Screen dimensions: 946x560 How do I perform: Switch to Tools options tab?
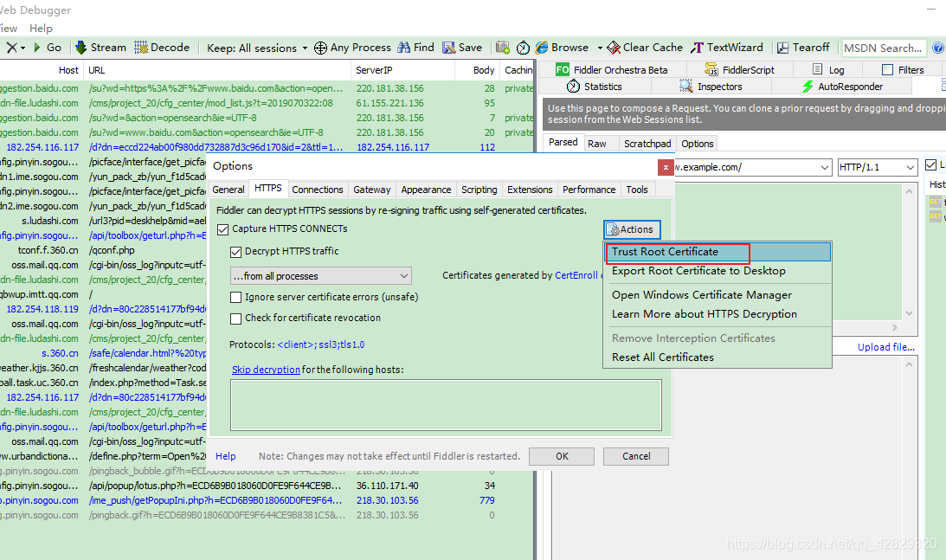coord(636,190)
